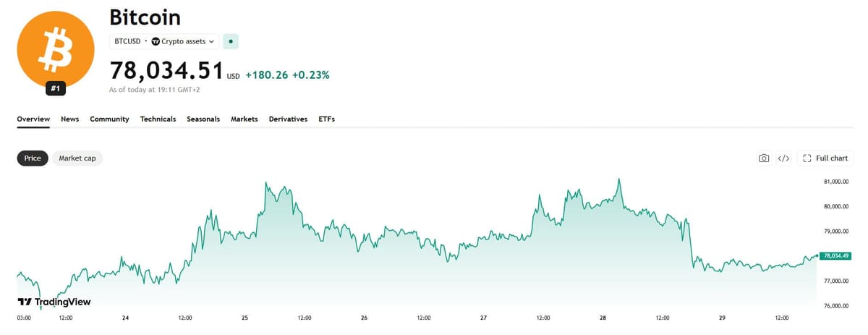Click the green market status dot
Screen dimensions: 868x335
tap(230, 41)
